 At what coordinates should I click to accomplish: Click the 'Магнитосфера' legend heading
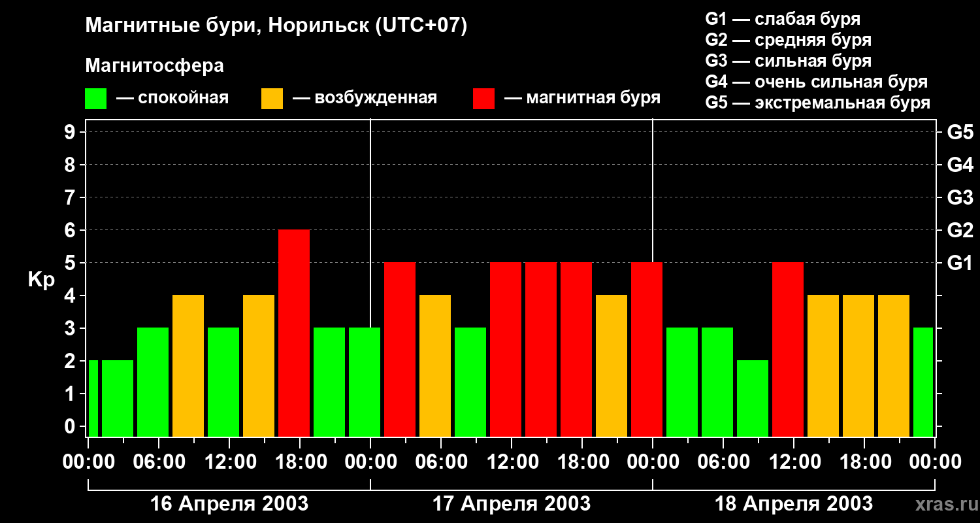[154, 66]
